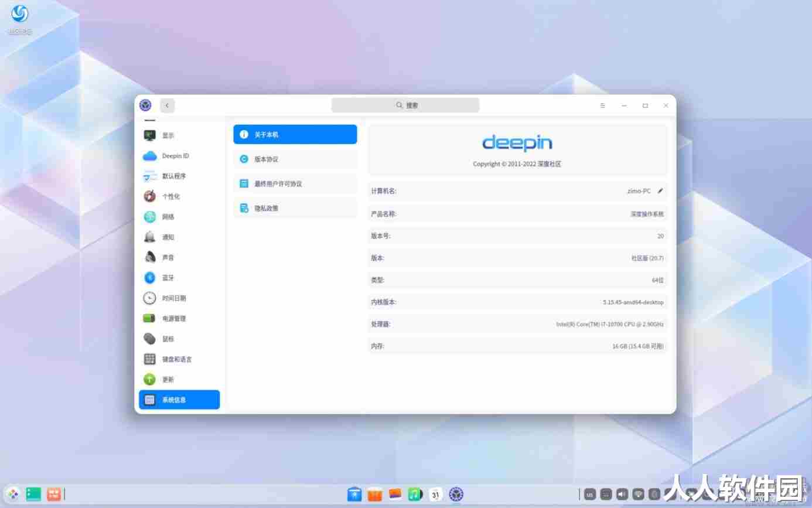Image resolution: width=812 pixels, height=508 pixels.
Task: Open Deepin ID cloud settings
Action: point(179,156)
